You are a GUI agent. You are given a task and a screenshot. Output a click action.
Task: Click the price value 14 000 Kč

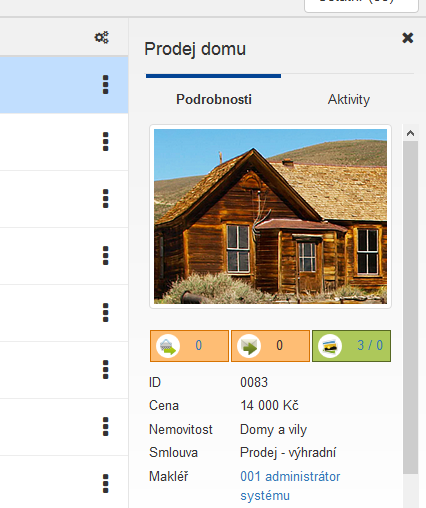pyautogui.click(x=269, y=405)
